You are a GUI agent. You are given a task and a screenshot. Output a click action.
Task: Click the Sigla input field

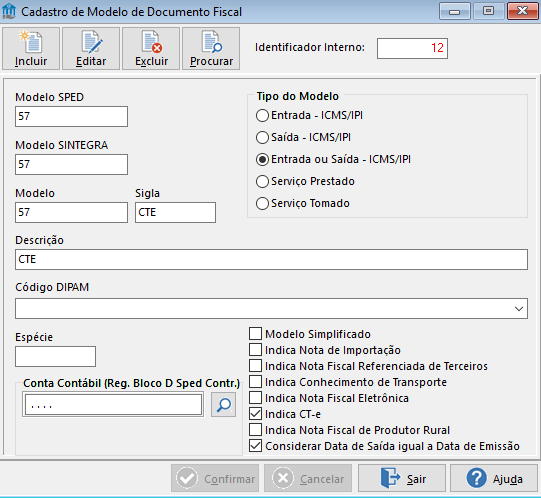pyautogui.click(x=175, y=213)
